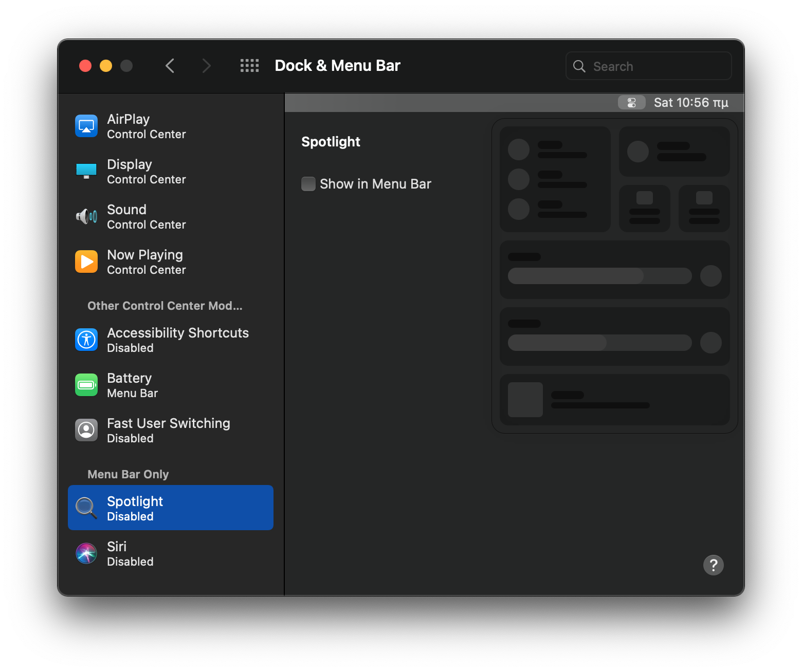
Task: Click the Sat 10:56 clock in preview
Action: coord(691,103)
